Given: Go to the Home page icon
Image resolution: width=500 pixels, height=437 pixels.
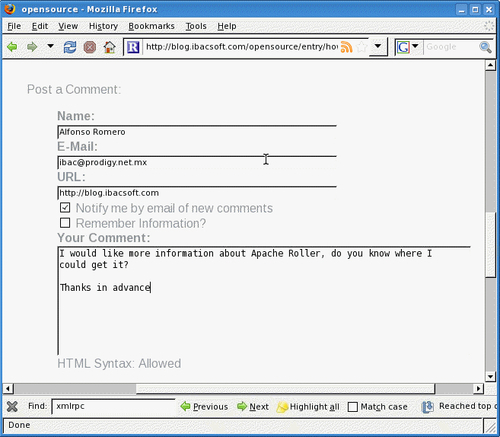Looking at the screenshot, I should [x=109, y=47].
